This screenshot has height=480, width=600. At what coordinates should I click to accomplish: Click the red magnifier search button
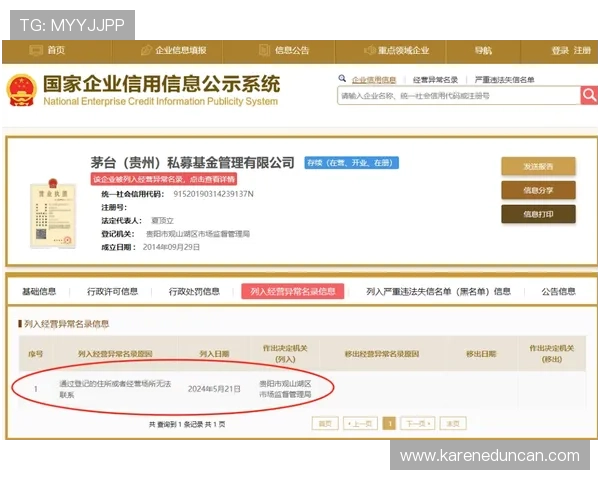click(x=589, y=95)
